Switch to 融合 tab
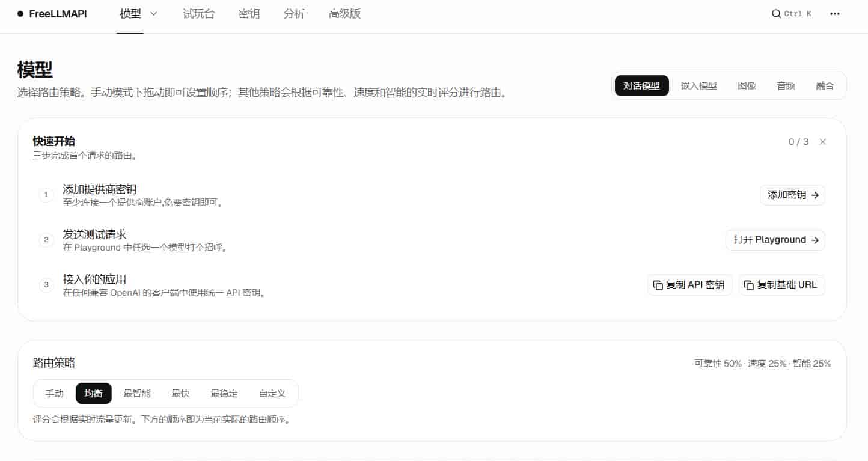This screenshot has height=461, width=868. (825, 85)
